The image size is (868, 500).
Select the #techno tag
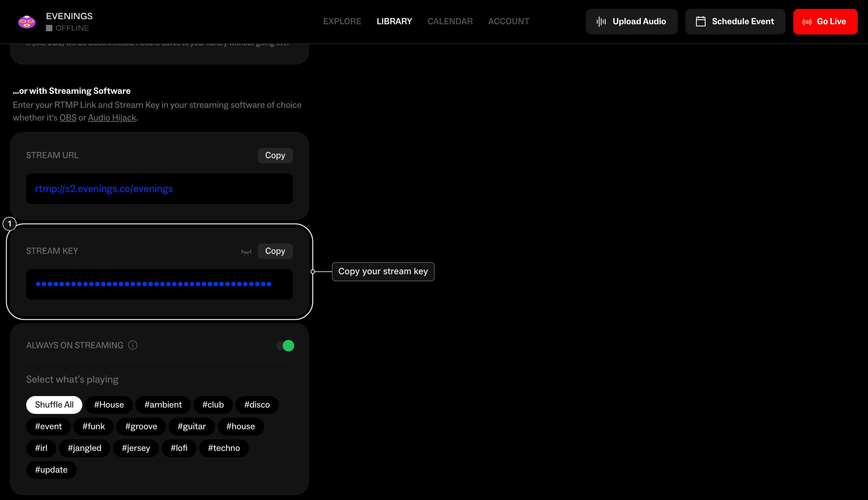(224, 448)
